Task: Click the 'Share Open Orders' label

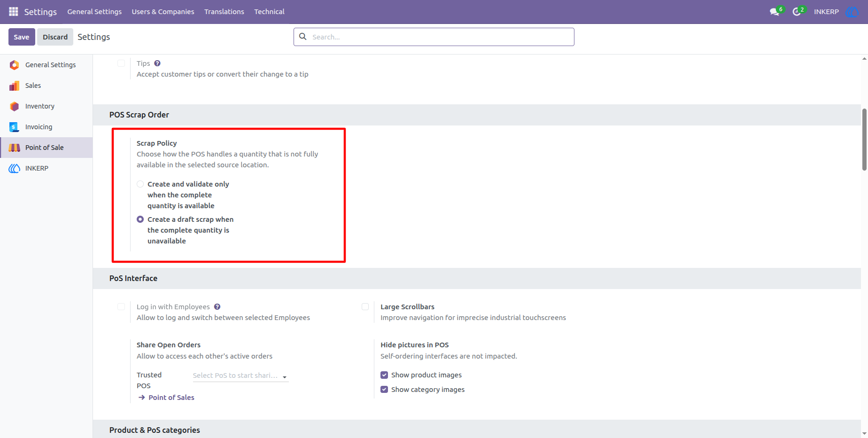Action: (169, 345)
